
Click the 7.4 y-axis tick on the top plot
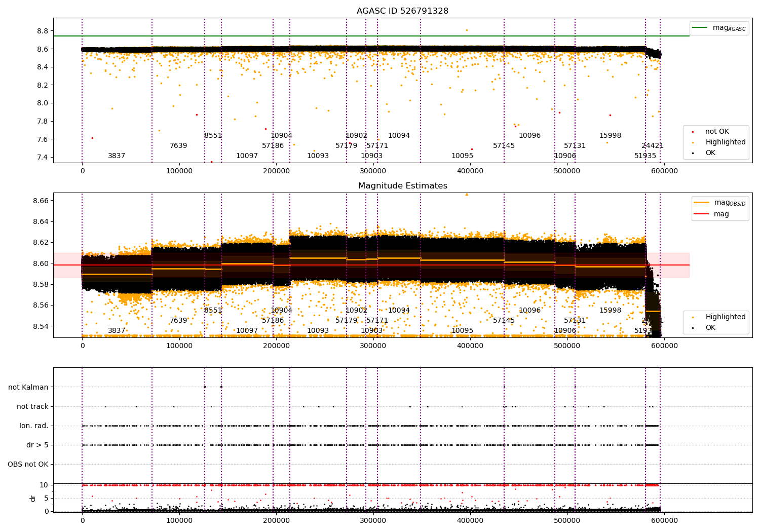coord(43,157)
